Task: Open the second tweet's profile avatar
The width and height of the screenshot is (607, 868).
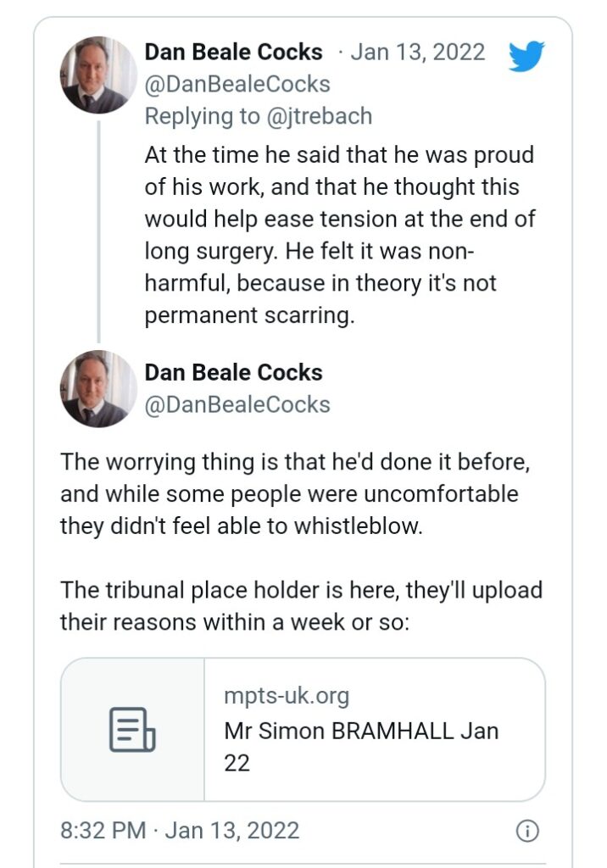Action: (x=98, y=389)
